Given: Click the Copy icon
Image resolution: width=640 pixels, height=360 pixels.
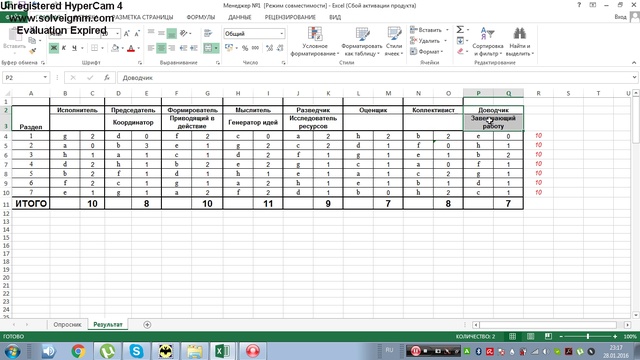Looking at the screenshot, I should (x=32, y=40).
